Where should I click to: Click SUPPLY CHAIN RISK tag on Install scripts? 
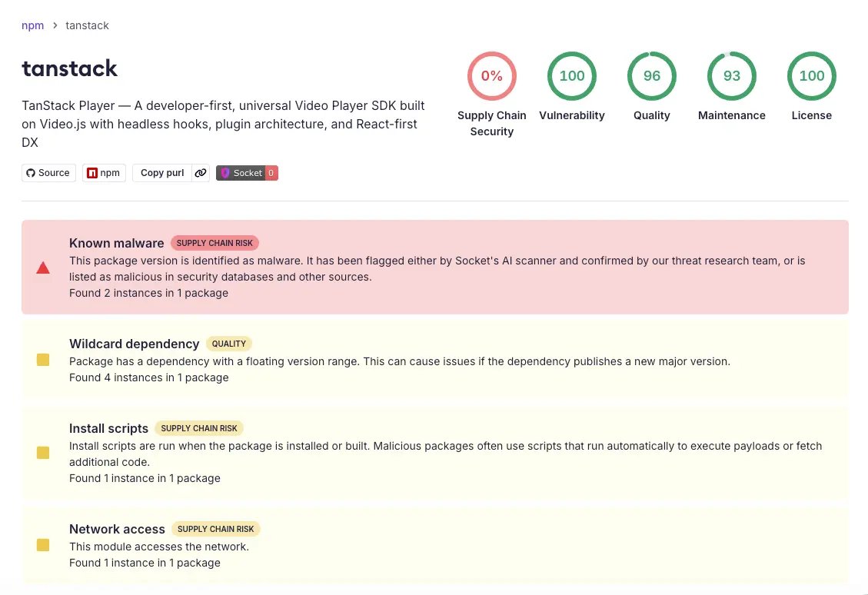[198, 428]
